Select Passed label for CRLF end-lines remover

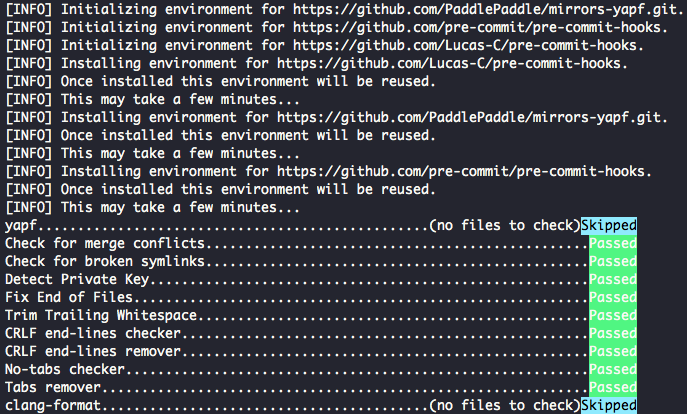click(612, 352)
